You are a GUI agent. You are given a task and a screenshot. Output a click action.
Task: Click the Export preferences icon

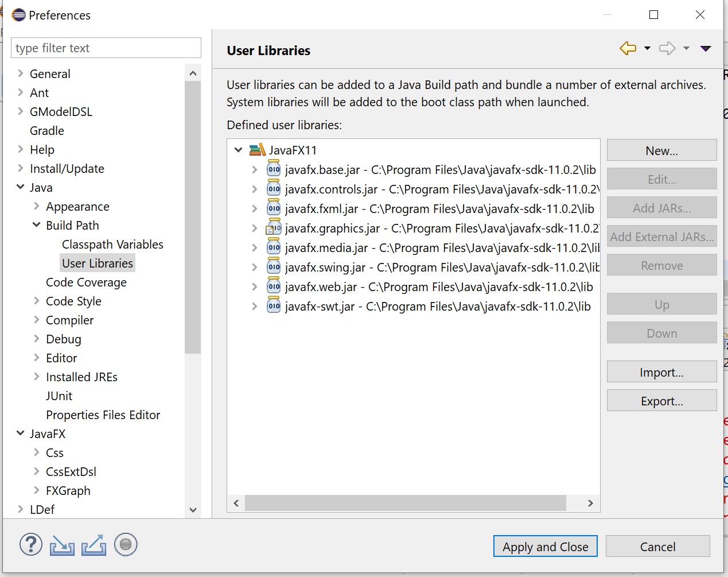pyautogui.click(x=94, y=545)
